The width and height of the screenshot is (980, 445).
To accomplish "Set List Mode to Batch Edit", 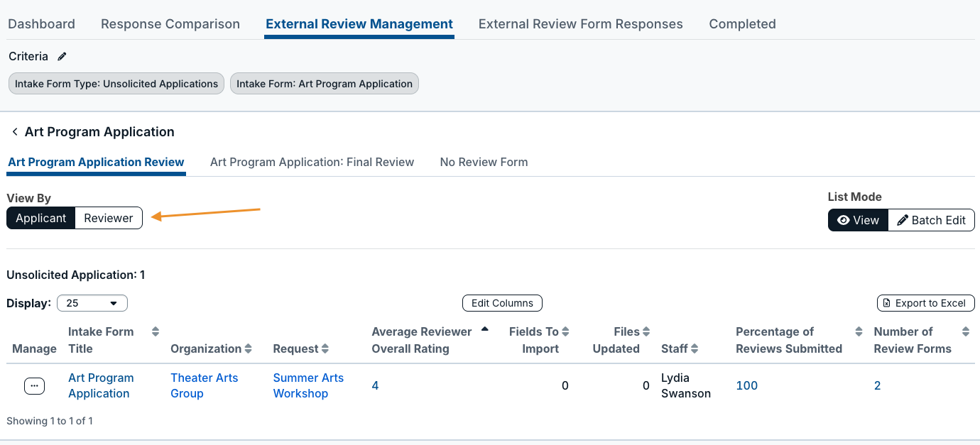I will (931, 220).
